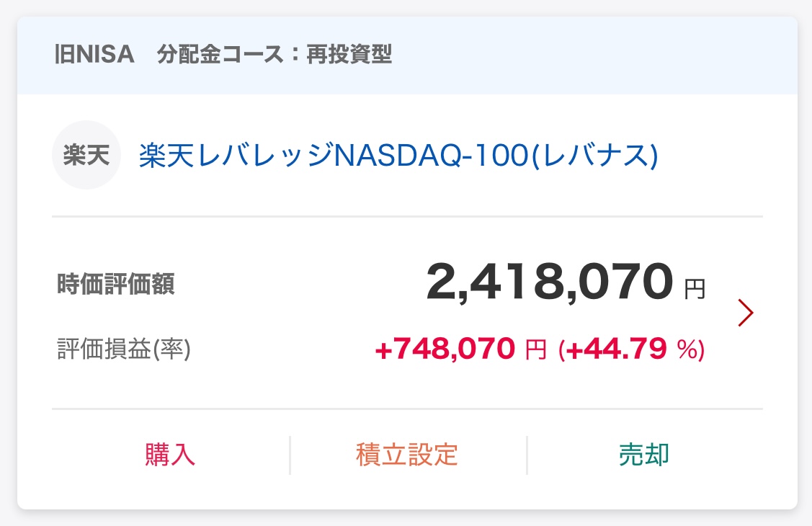The width and height of the screenshot is (812, 526).
Task: Select the +748,070 gain amount
Action: pyautogui.click(x=445, y=350)
